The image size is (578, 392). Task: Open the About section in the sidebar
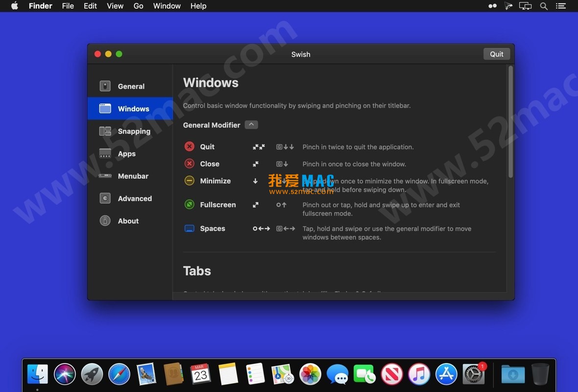click(x=130, y=221)
